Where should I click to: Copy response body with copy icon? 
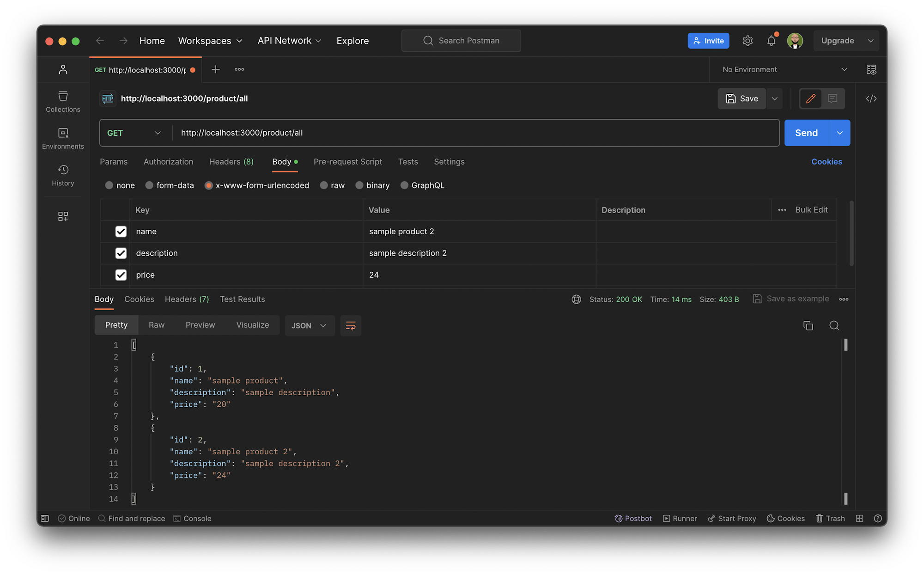[x=808, y=325]
